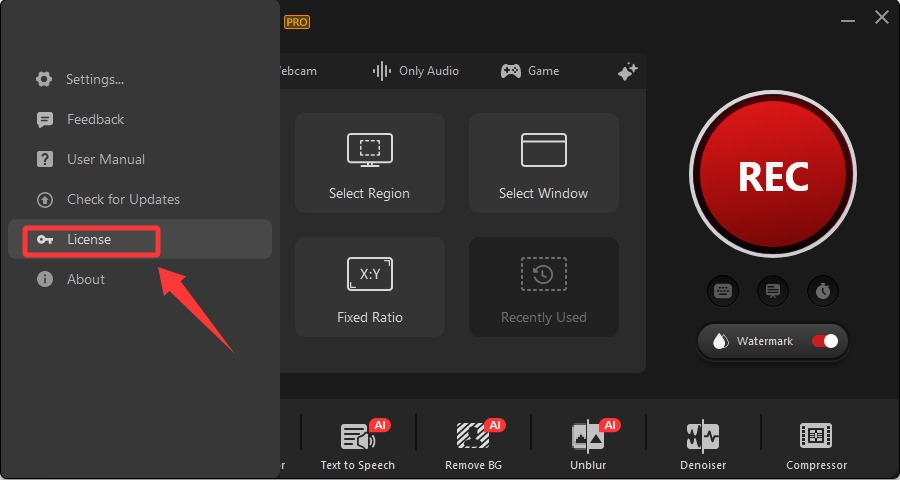Launch the Unblur AI tool

[587, 445]
